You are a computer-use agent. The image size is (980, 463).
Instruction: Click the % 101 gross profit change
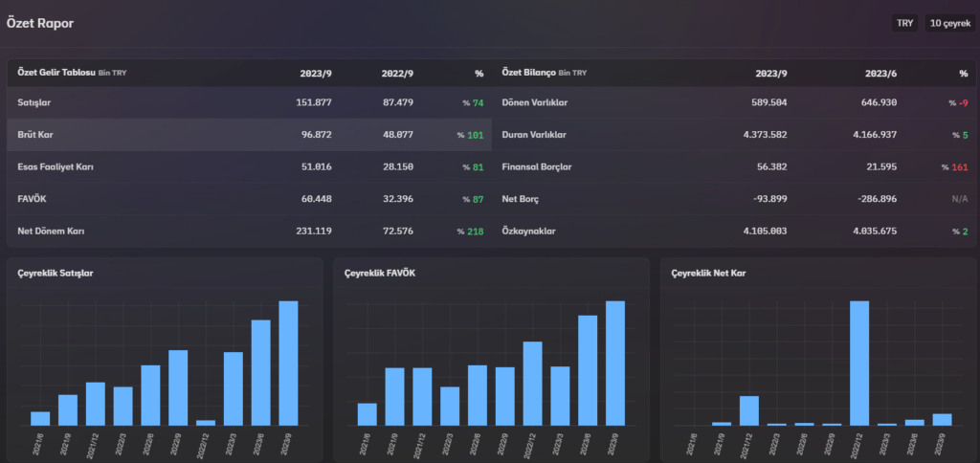(x=470, y=134)
